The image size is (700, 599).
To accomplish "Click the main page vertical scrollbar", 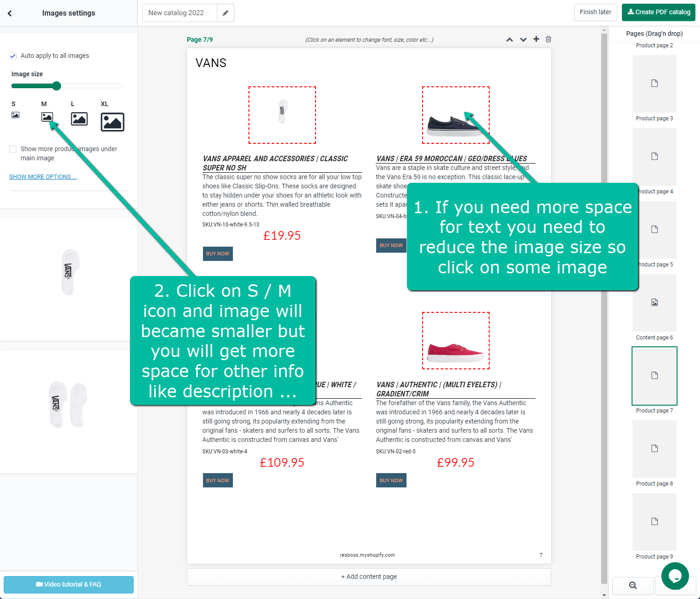I will click(x=604, y=308).
